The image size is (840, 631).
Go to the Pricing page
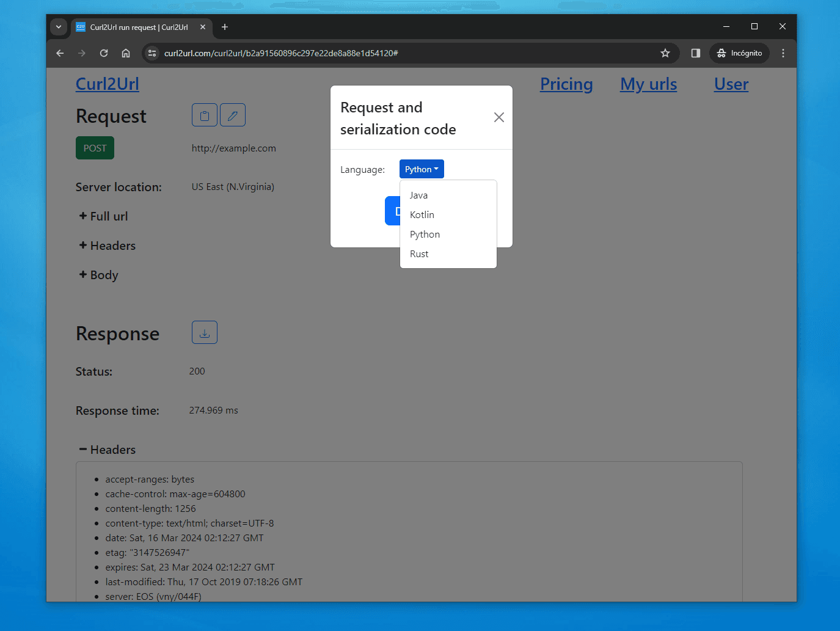click(x=566, y=84)
